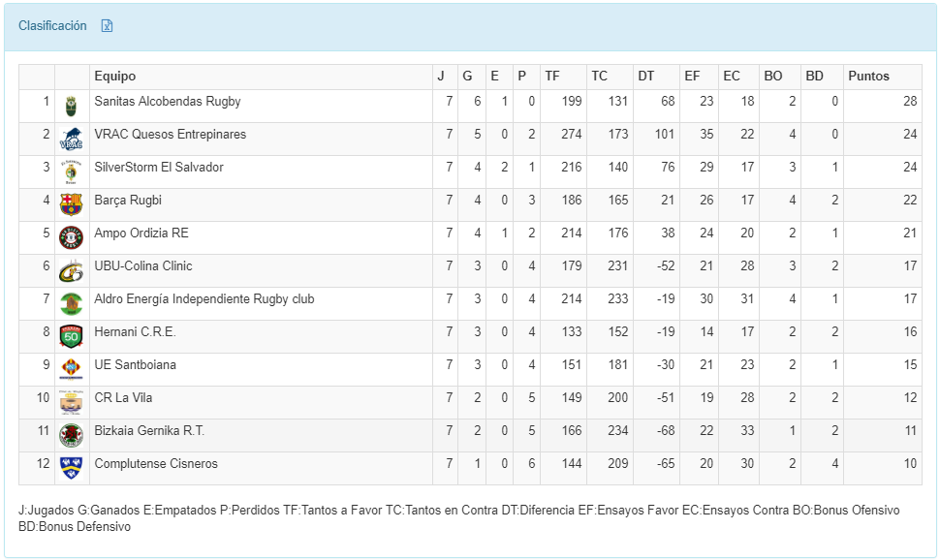This screenshot has height=560, width=940.
Task: Select the Equipo column header
Action: [115, 77]
